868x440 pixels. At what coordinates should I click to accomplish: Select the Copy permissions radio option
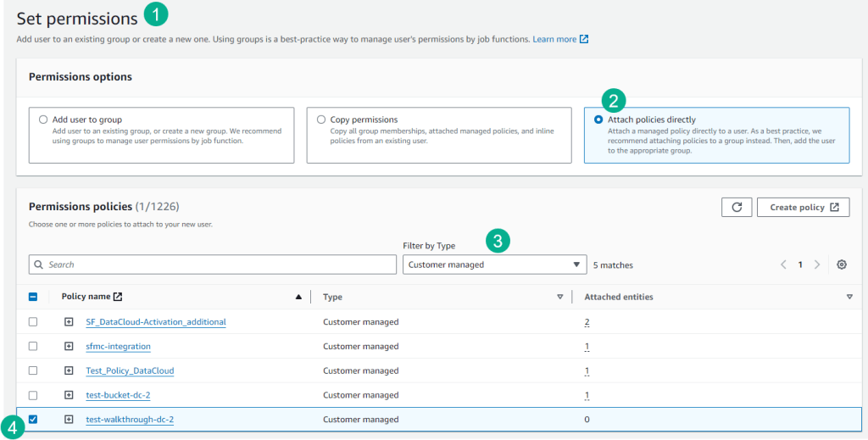[321, 120]
